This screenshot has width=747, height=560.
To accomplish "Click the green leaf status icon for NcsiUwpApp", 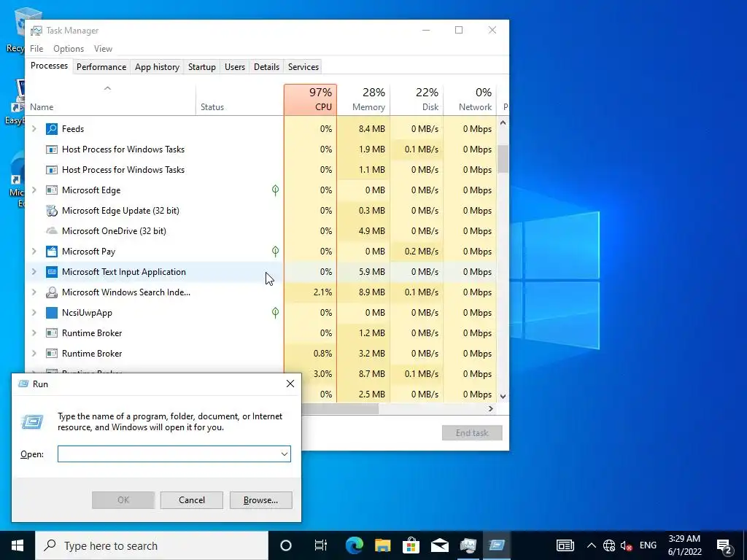I will pos(275,313).
